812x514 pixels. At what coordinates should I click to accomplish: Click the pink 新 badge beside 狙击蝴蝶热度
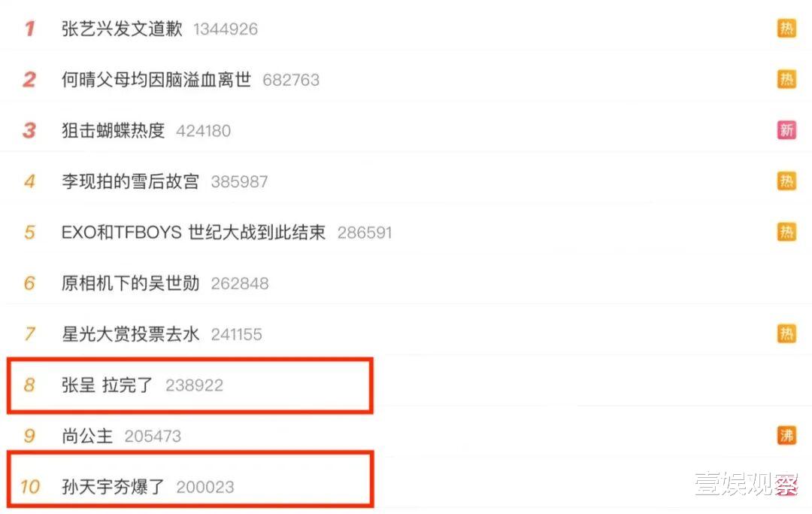[786, 130]
